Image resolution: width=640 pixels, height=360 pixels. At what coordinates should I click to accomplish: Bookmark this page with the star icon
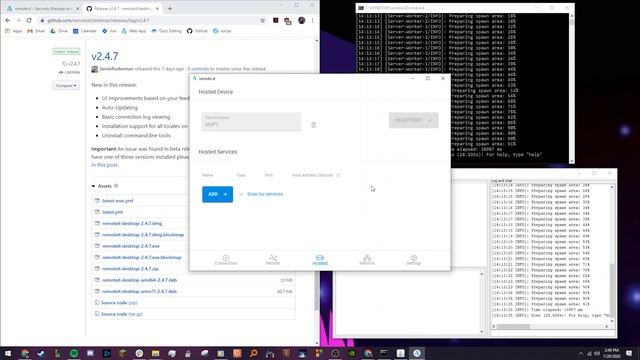point(262,20)
